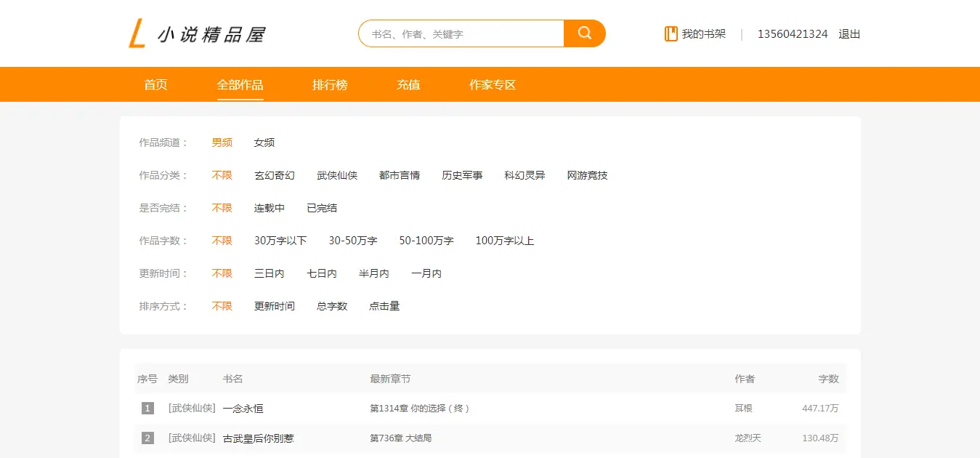Select the 全部作品 navigation tab
The height and width of the screenshot is (458, 980).
[x=240, y=84]
